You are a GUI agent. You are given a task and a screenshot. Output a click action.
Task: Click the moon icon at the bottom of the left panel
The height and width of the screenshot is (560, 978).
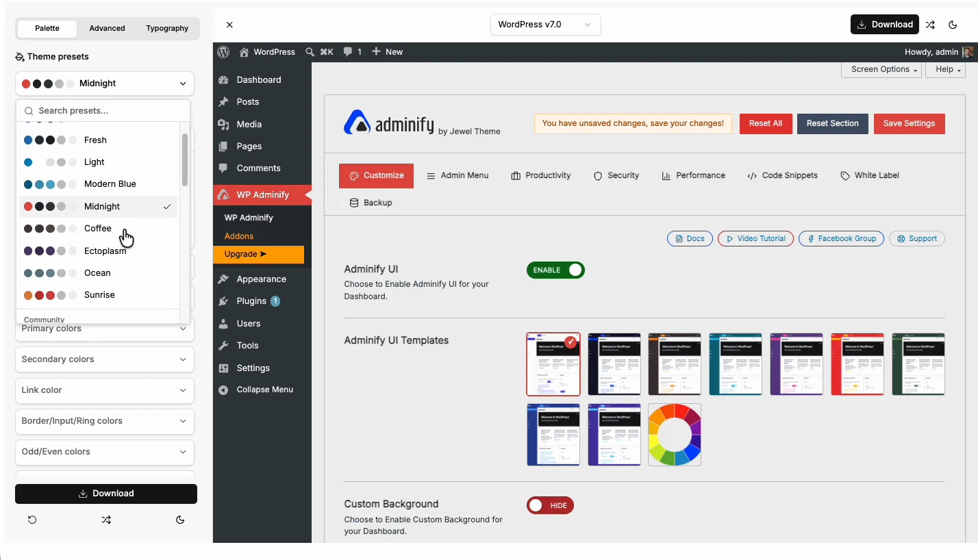[x=180, y=520]
